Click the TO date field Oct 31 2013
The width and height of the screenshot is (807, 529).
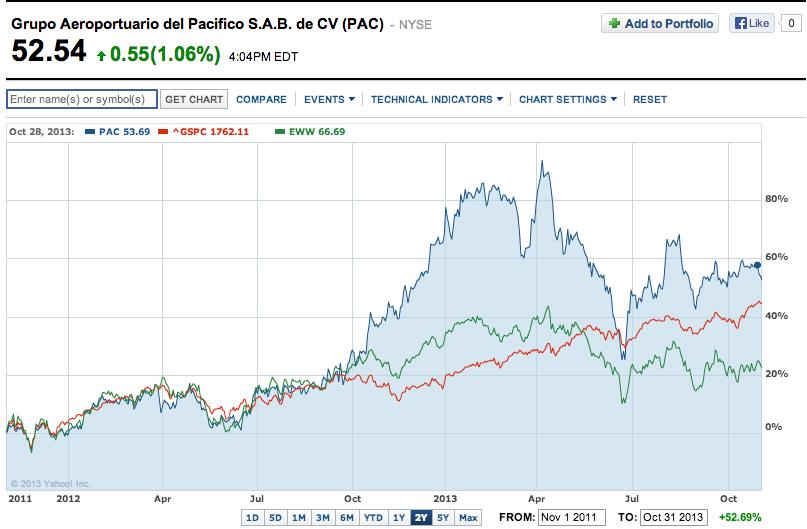tap(674, 517)
